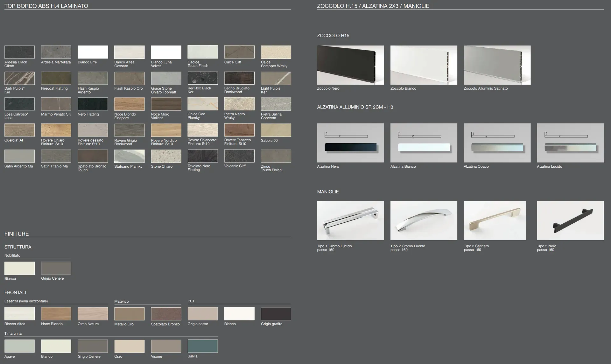The width and height of the screenshot is (611, 364).
Task: Choose the Ker Rox Black swatch
Action: 203,78
